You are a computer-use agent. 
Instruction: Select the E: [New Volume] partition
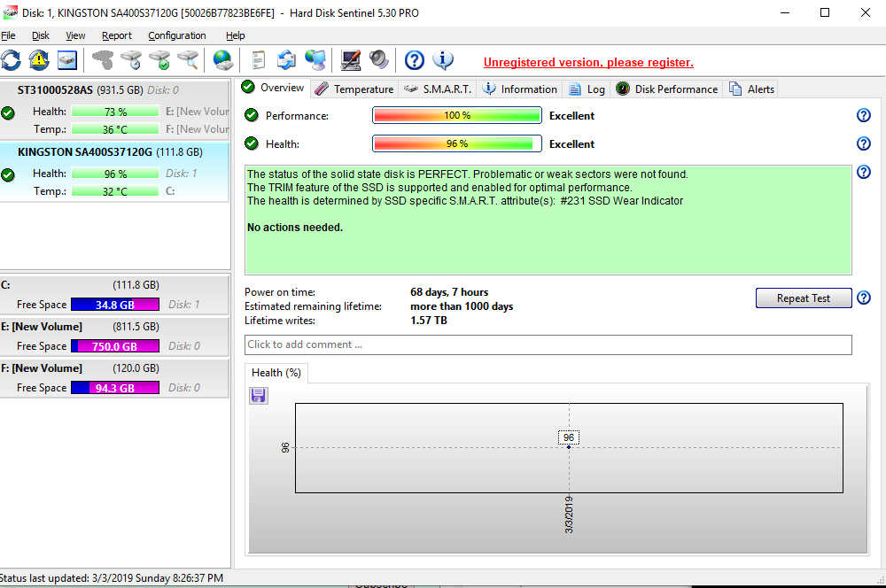(114, 337)
